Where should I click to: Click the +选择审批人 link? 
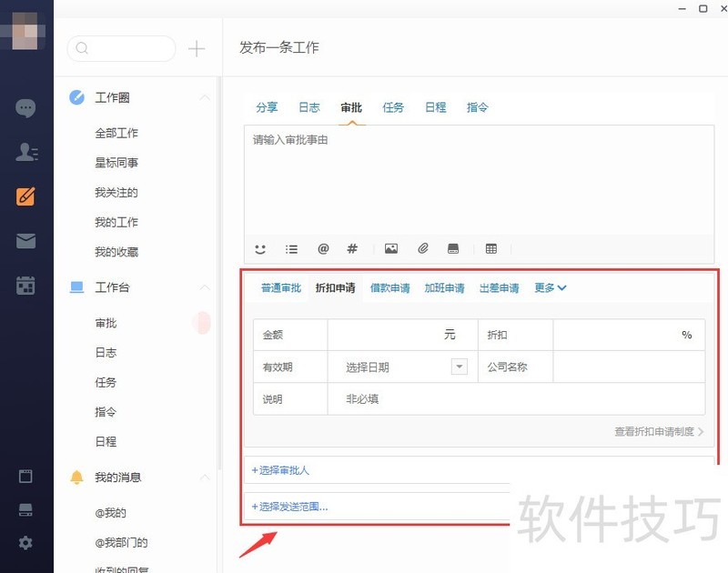[281, 470]
